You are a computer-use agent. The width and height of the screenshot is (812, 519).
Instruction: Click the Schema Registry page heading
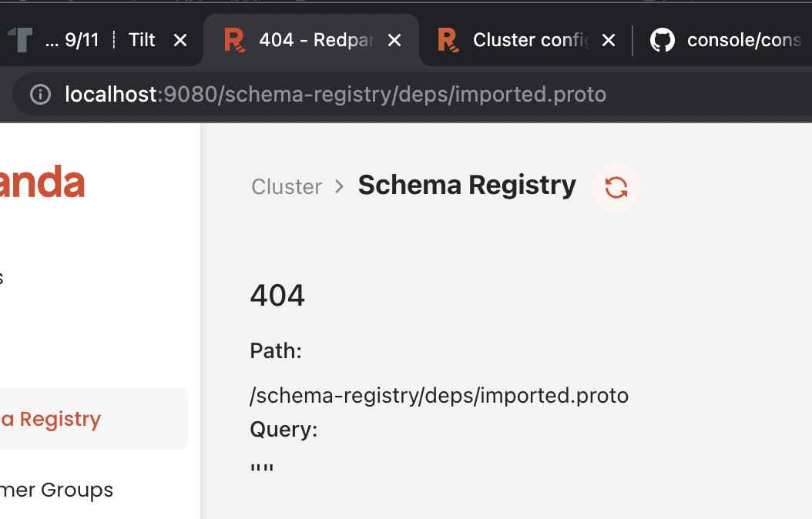coord(466,186)
